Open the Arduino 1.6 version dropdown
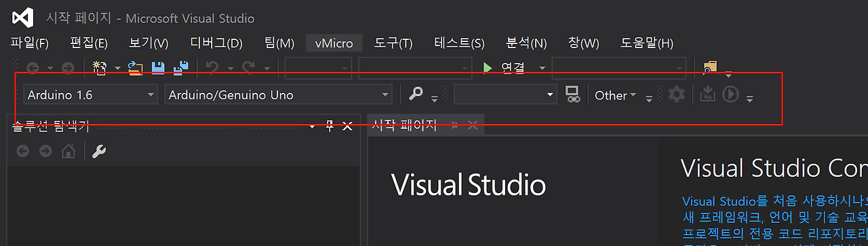868x246 pixels. (90, 95)
